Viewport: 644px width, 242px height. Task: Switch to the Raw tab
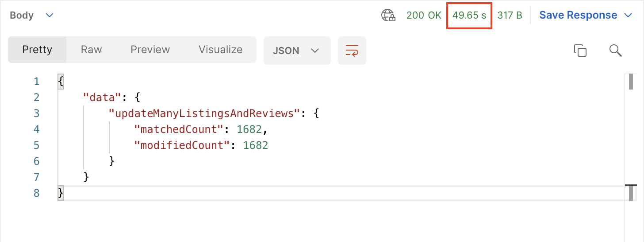coord(91,50)
